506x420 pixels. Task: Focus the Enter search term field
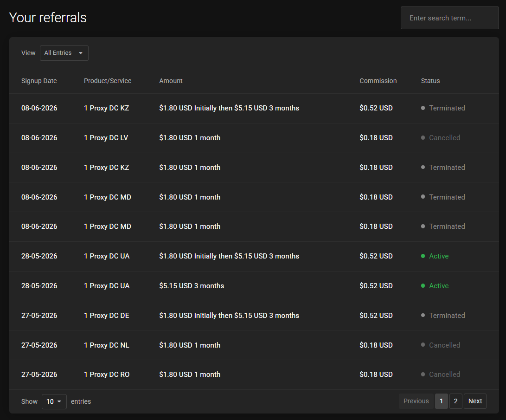pyautogui.click(x=449, y=18)
